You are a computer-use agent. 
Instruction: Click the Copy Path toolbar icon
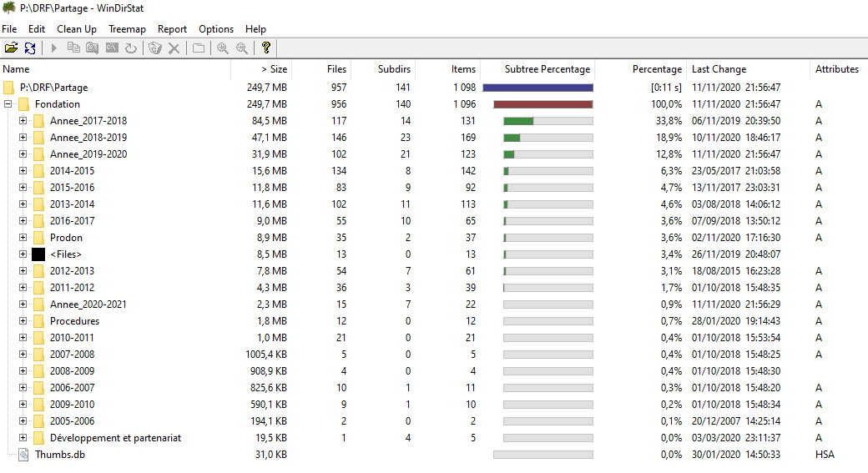(x=73, y=48)
